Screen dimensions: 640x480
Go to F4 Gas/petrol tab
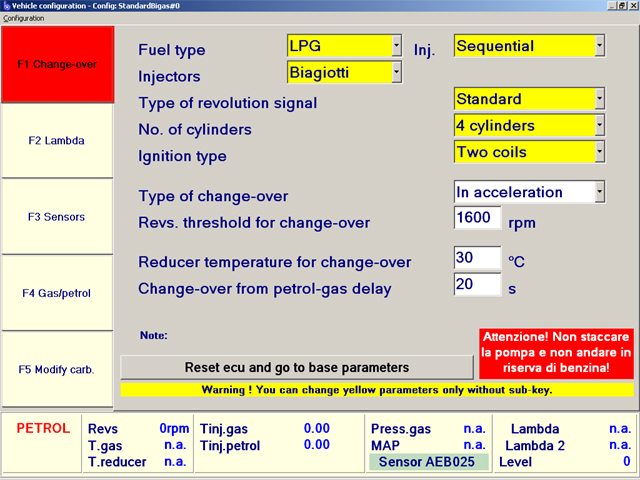pyautogui.click(x=57, y=293)
